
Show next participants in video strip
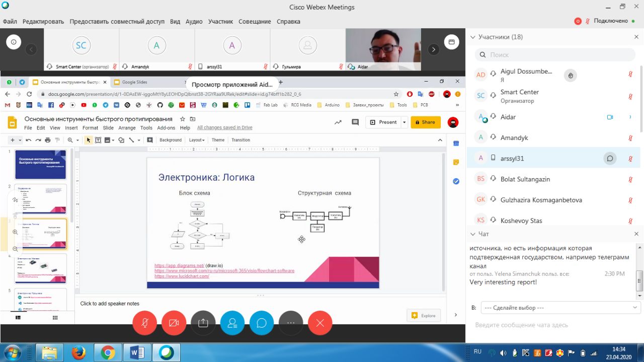coord(433,49)
